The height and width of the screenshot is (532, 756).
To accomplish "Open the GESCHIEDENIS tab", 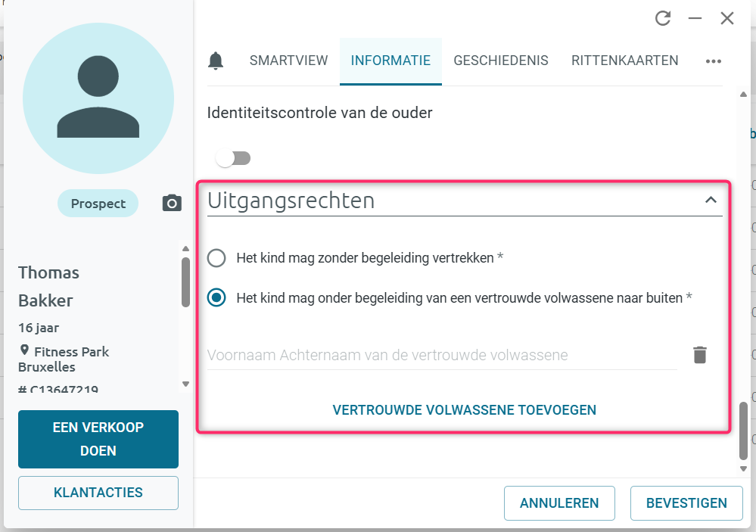I will [x=500, y=61].
